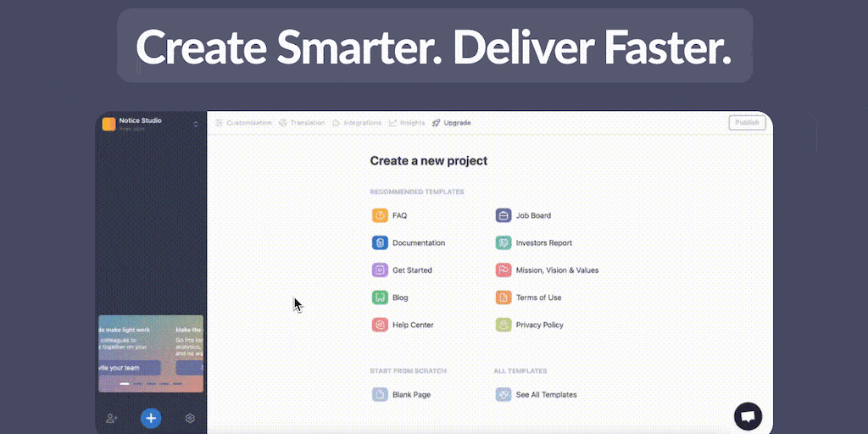Viewport: 868px width, 434px height.
Task: Click the Recommended Templates section label
Action: (417, 192)
